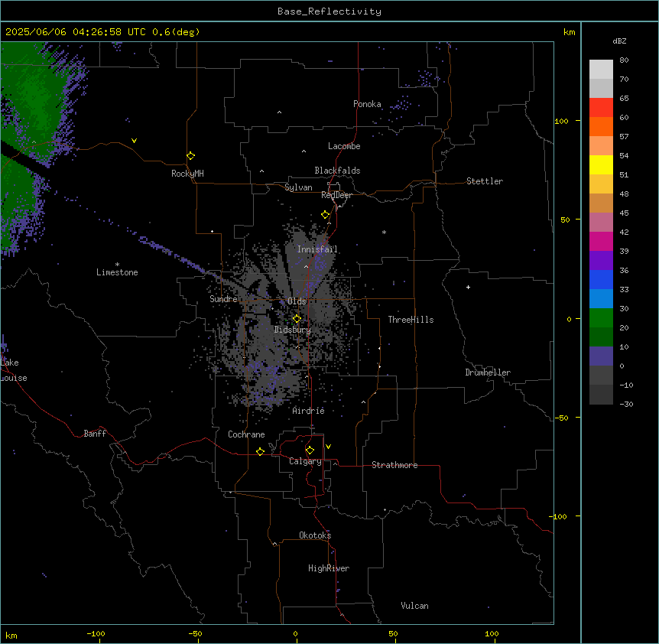Click the 0 tick label on the bottom axis
This screenshot has width=659, height=644.
[x=295, y=633]
